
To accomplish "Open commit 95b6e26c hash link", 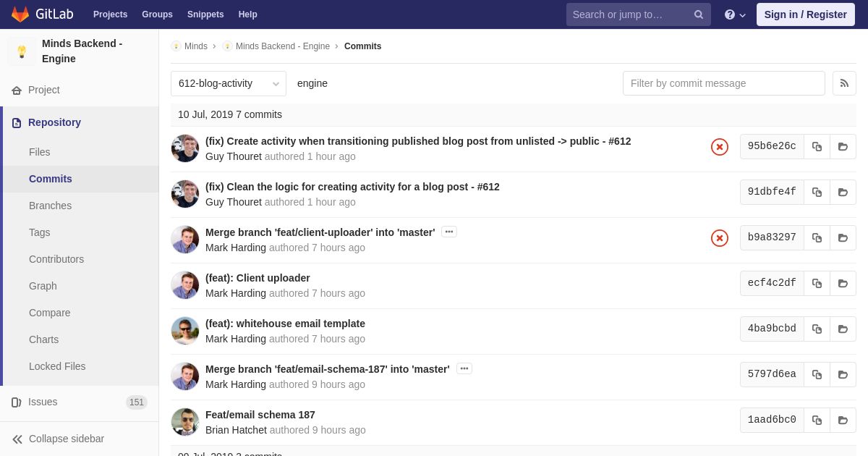I will [x=772, y=146].
